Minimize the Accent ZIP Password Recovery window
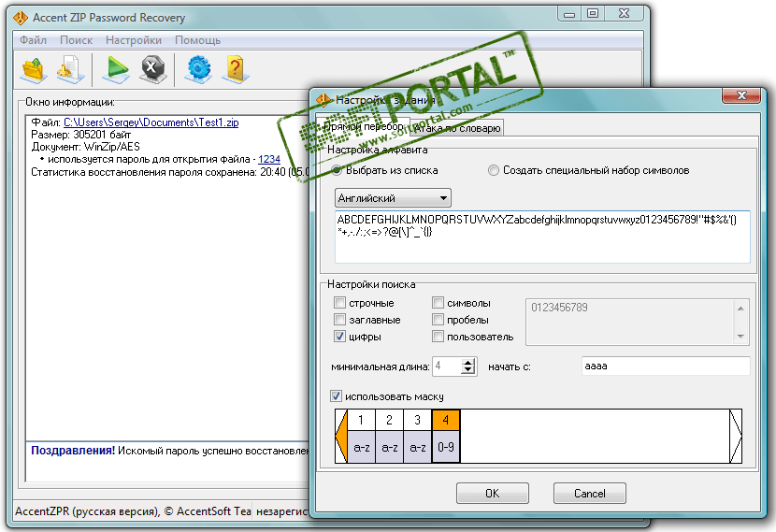This screenshot has height=532, width=776. (x=569, y=14)
